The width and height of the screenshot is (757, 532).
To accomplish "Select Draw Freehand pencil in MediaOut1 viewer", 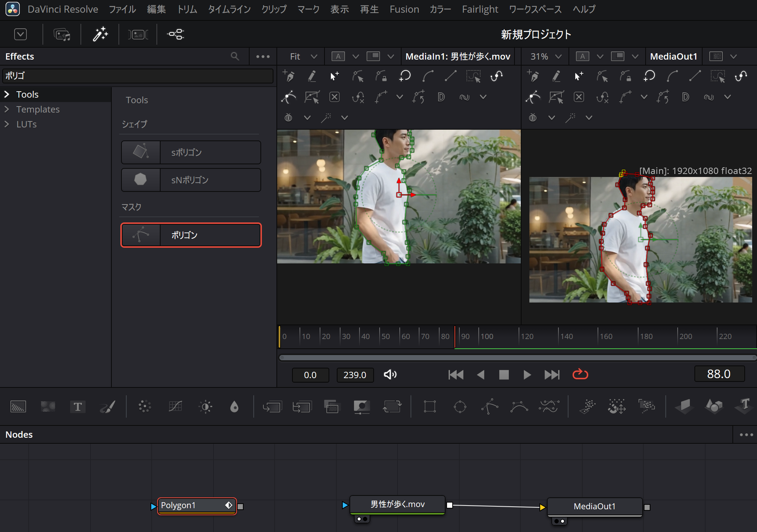I will (556, 76).
